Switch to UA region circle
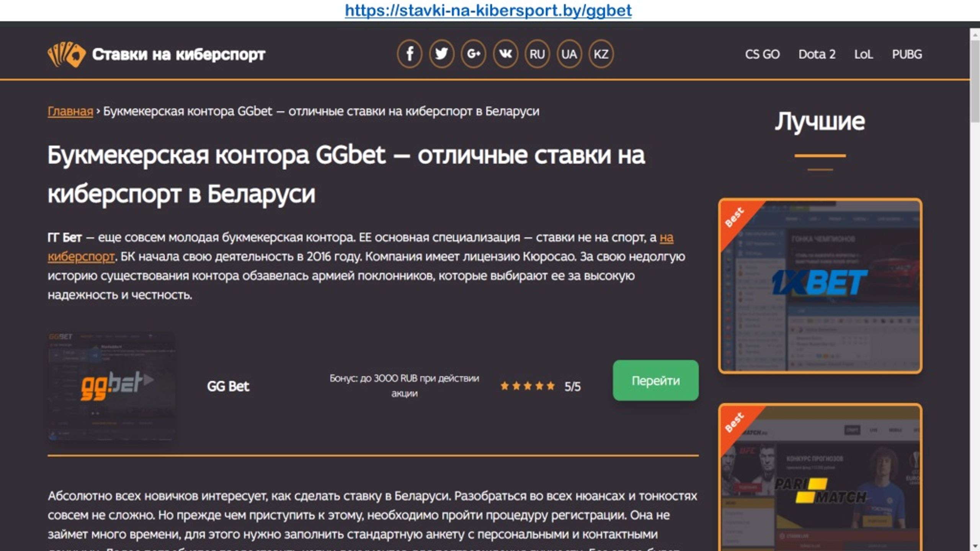The height and width of the screenshot is (551, 980). point(569,54)
